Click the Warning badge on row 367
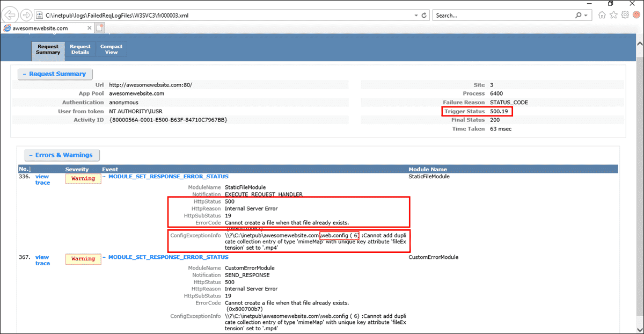The image size is (644, 334). [83, 259]
